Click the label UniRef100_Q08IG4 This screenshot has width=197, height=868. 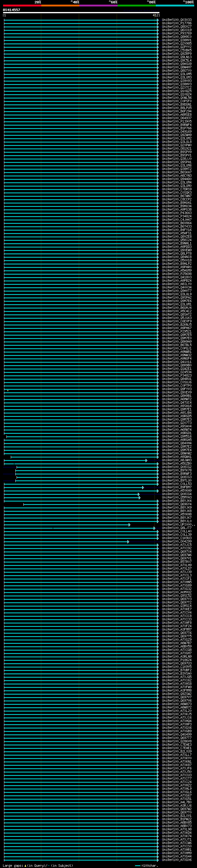tap(176, 494)
